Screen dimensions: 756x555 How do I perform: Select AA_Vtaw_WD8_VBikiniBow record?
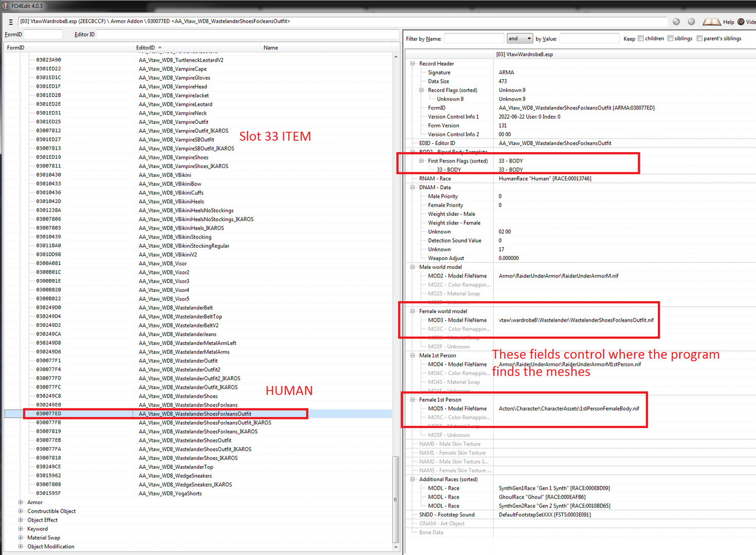[x=170, y=184]
